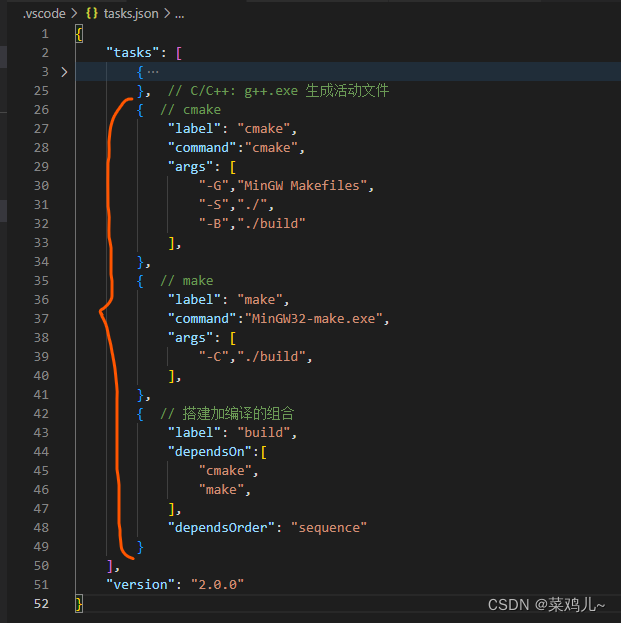Expand the folded block on line 3

click(x=64, y=72)
